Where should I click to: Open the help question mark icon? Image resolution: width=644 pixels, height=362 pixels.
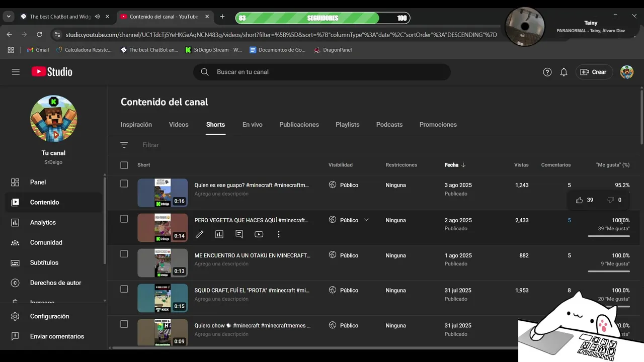[547, 72]
